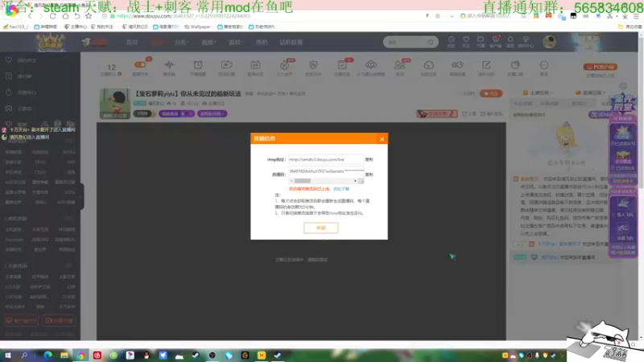Click the share icon beside the stream title
Viewport: 644px width, 362px height.
click(x=469, y=113)
